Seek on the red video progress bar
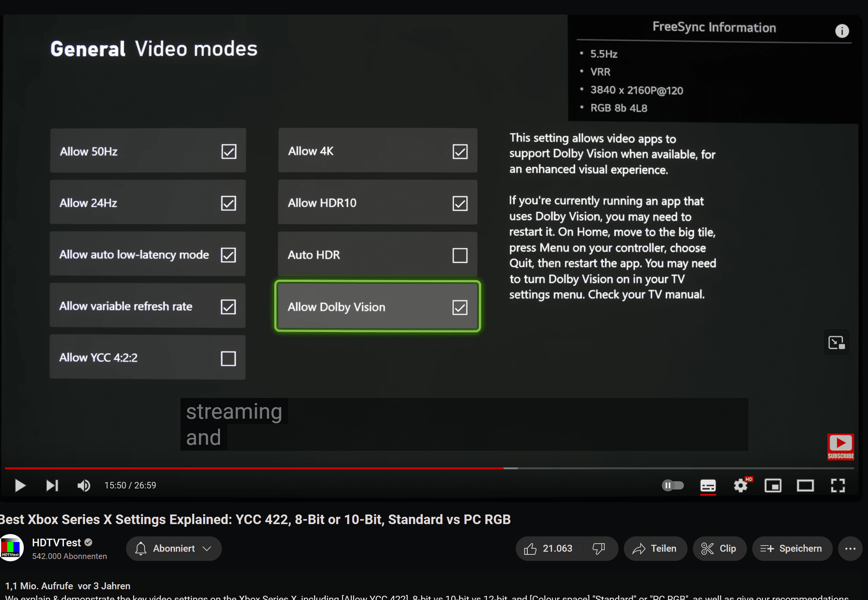This screenshot has height=600, width=868. (254, 468)
